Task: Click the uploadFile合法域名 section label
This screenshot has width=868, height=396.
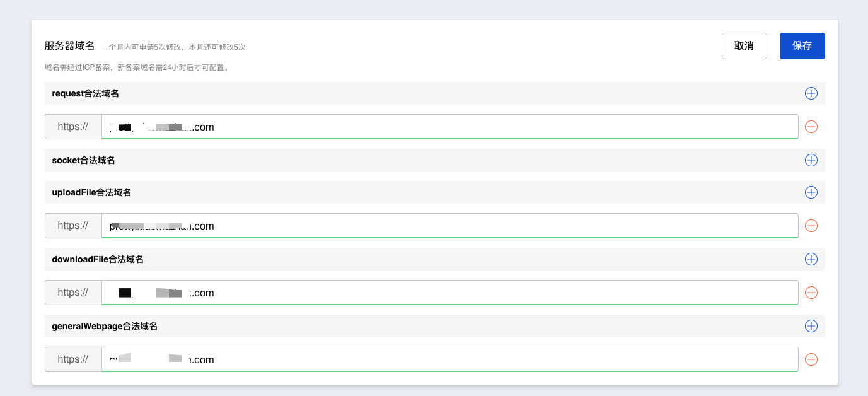Action: [91, 192]
